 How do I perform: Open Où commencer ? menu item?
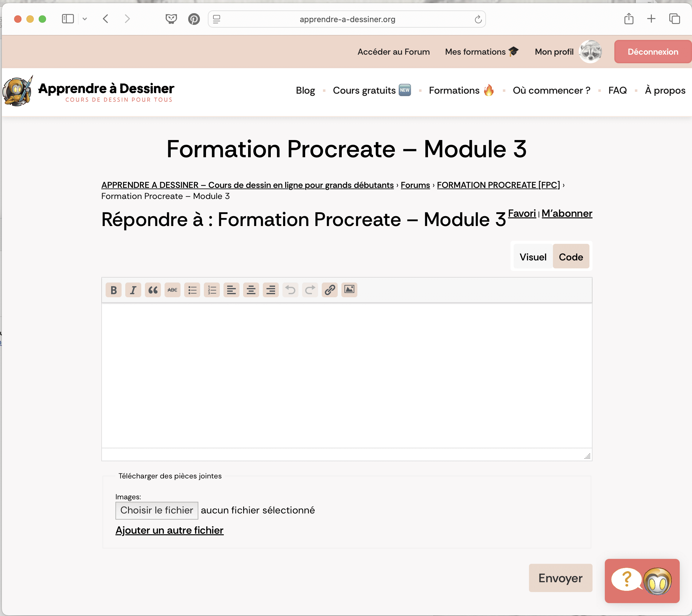click(551, 90)
